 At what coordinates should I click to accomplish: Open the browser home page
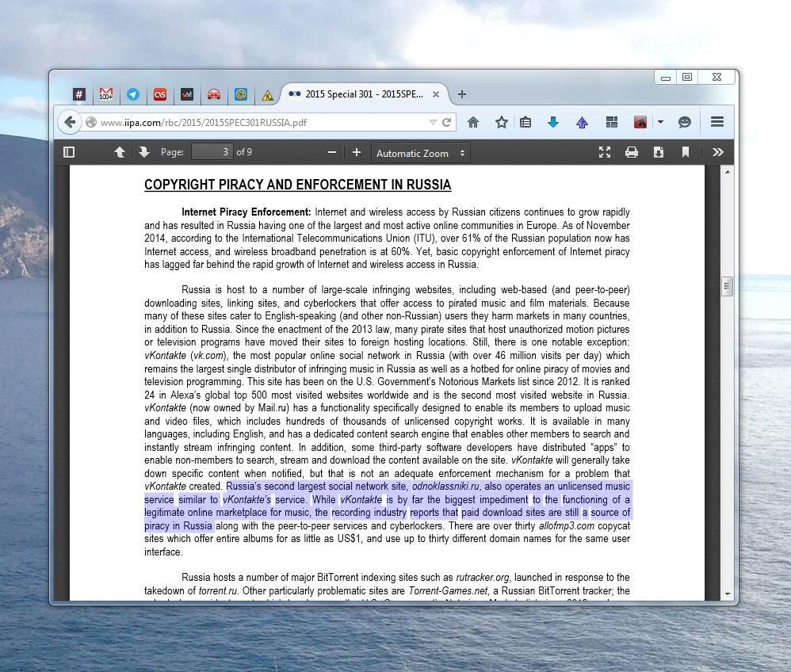coord(472,122)
